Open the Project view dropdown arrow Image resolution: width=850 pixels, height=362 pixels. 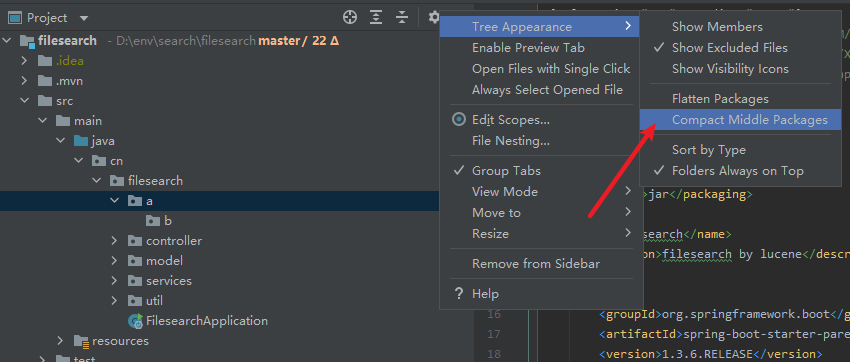coord(83,18)
